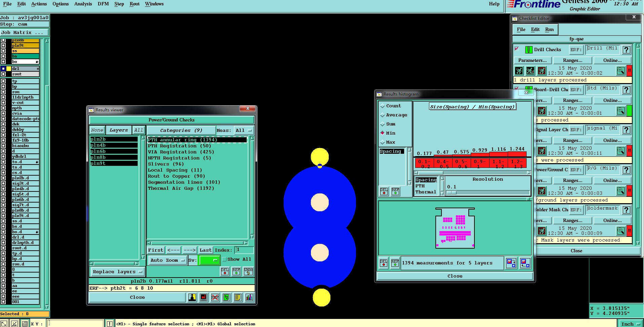Click magnifier icon in Power/Ground Checks row
This screenshot has height=327, width=644.
point(621,191)
